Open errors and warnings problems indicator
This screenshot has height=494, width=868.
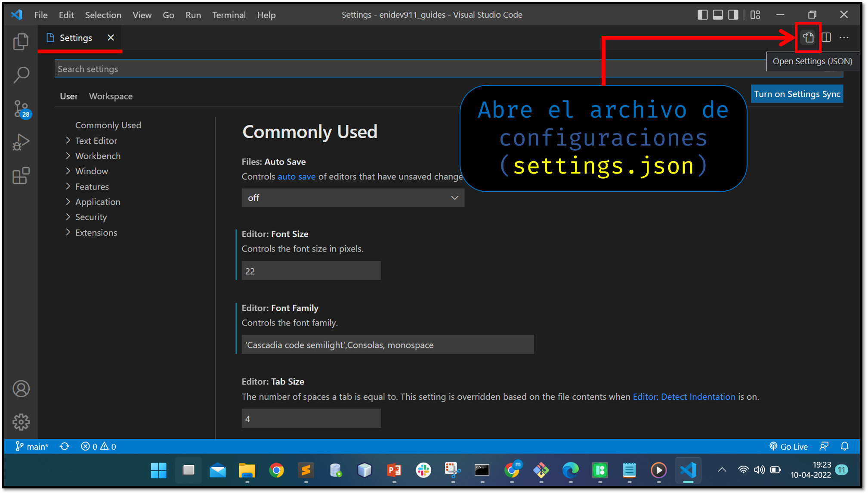click(x=98, y=447)
